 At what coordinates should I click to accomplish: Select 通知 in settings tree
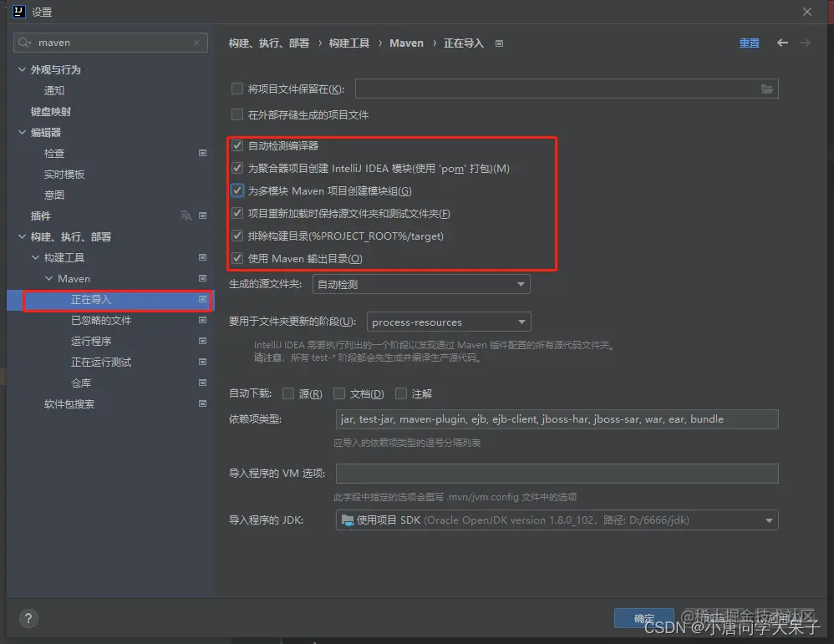[x=54, y=90]
